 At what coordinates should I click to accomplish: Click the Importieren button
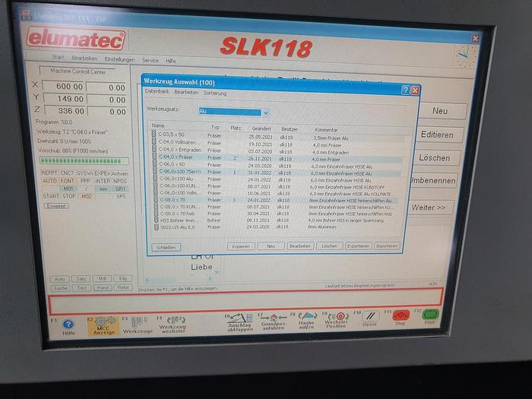(x=387, y=245)
